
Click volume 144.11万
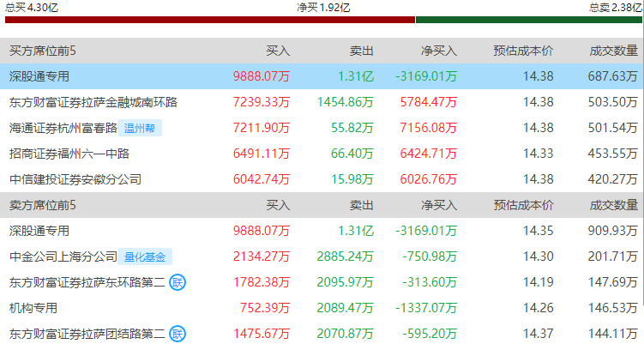pyautogui.click(x=613, y=334)
